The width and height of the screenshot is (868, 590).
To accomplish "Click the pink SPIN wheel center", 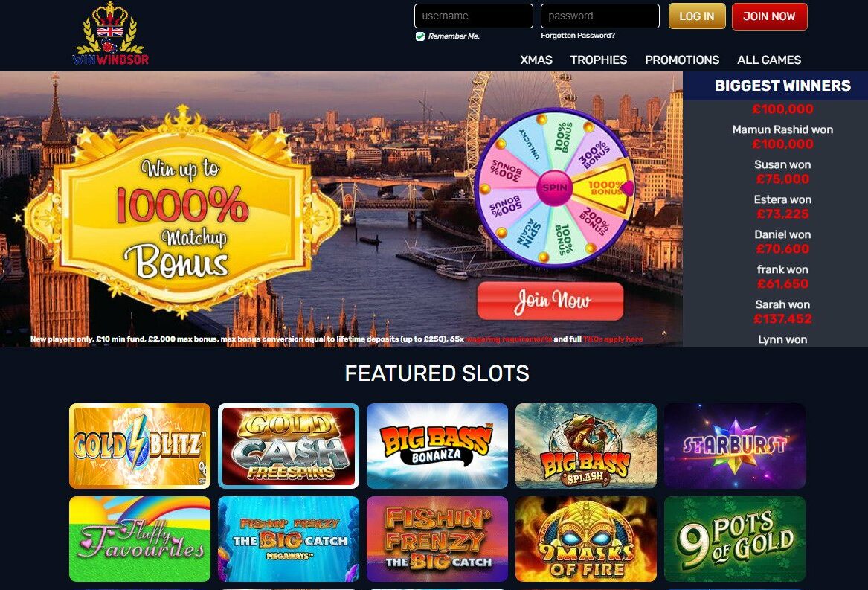I will (554, 187).
